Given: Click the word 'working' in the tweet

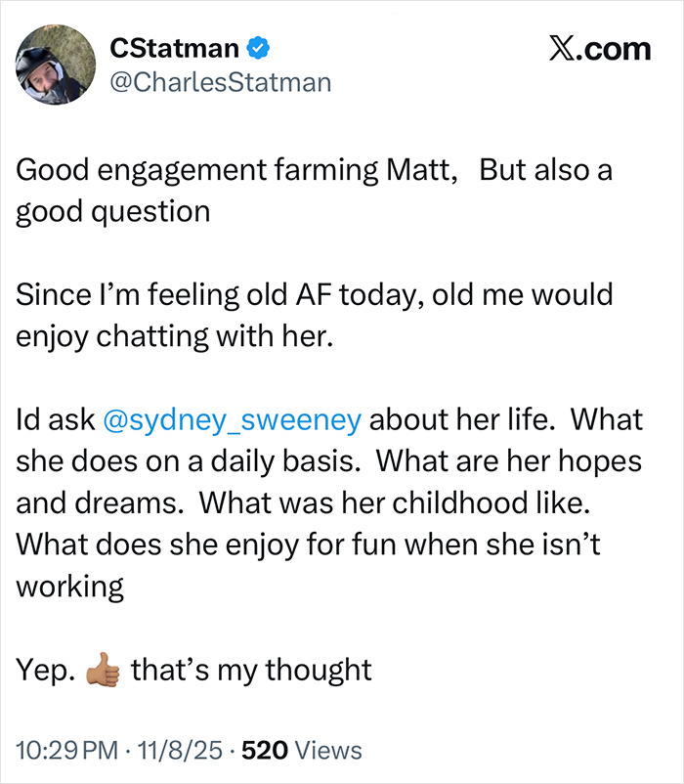Looking at the screenshot, I should pyautogui.click(x=69, y=587).
